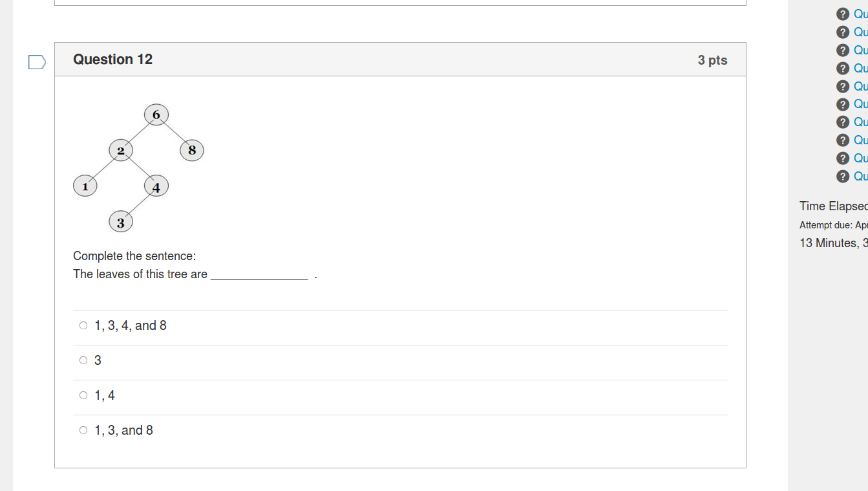
Task: Click the Time Elapsed label
Action: pyautogui.click(x=832, y=206)
